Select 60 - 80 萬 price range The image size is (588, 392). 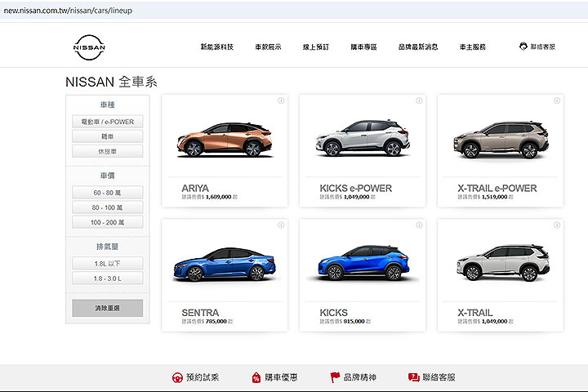point(107,193)
